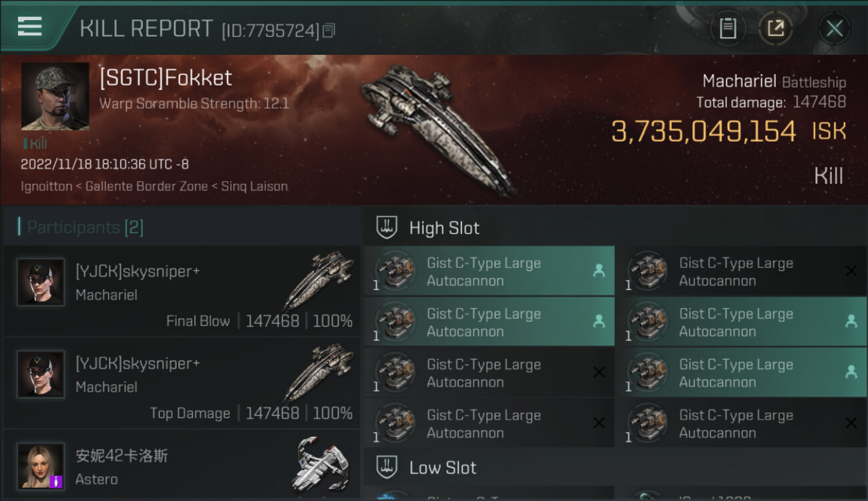
Task: Click the High Slot section icon
Action: (387, 228)
